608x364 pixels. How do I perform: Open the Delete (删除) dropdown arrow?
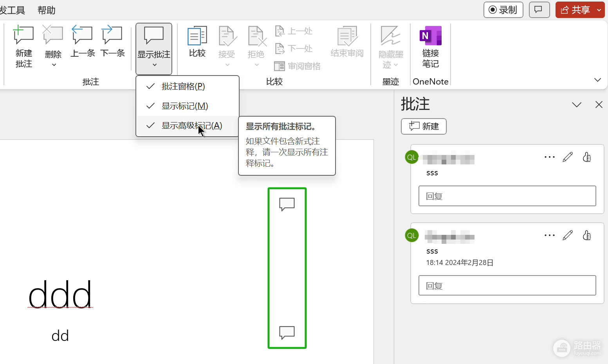click(x=54, y=65)
